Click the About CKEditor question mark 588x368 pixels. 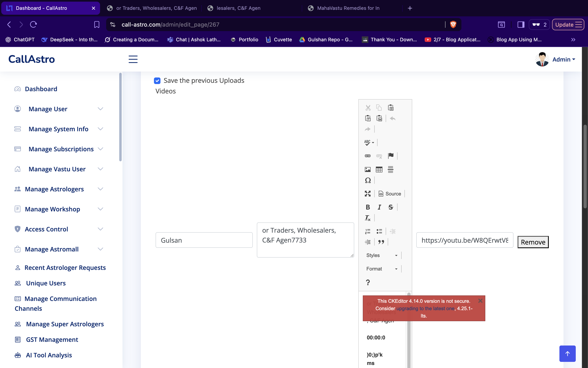click(368, 282)
